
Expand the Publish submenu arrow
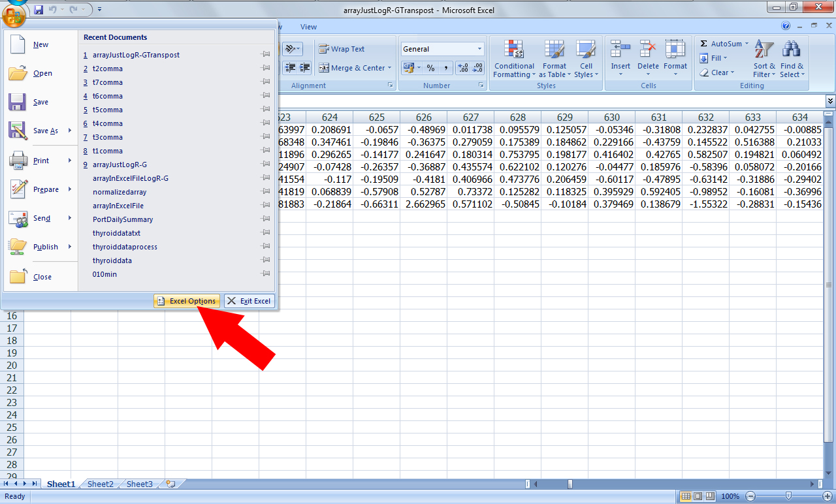(69, 247)
